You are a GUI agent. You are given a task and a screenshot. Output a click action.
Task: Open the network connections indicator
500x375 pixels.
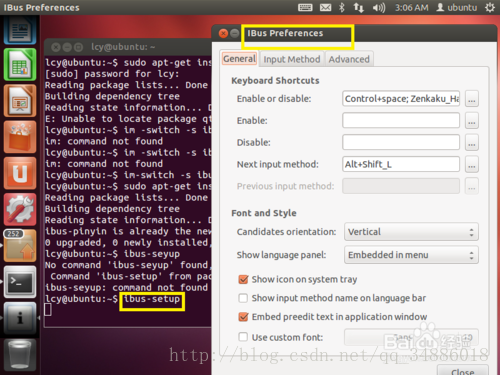point(359,7)
